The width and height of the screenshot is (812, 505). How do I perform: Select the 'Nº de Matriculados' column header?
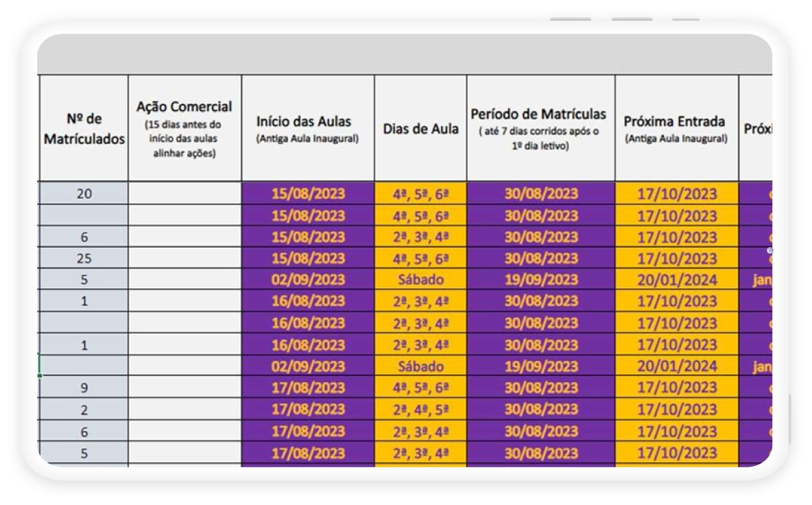[84, 128]
